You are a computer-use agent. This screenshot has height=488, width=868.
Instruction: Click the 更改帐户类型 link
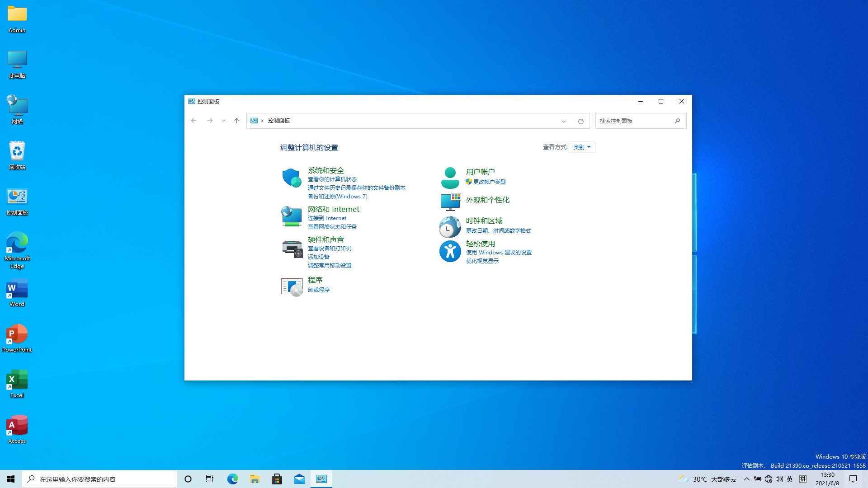pyautogui.click(x=489, y=182)
